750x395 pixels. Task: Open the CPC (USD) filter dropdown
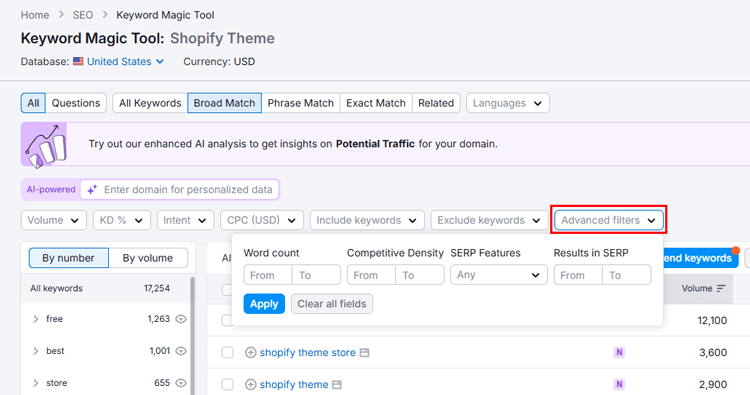tap(262, 220)
